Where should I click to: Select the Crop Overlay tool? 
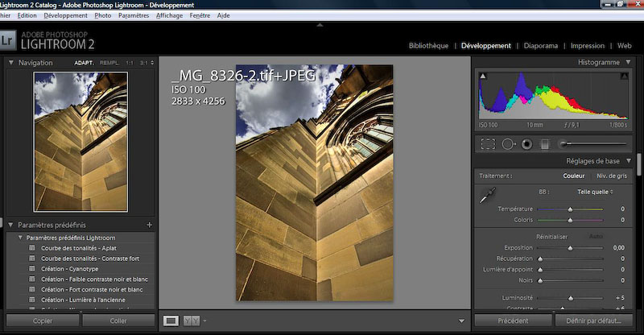[488, 144]
